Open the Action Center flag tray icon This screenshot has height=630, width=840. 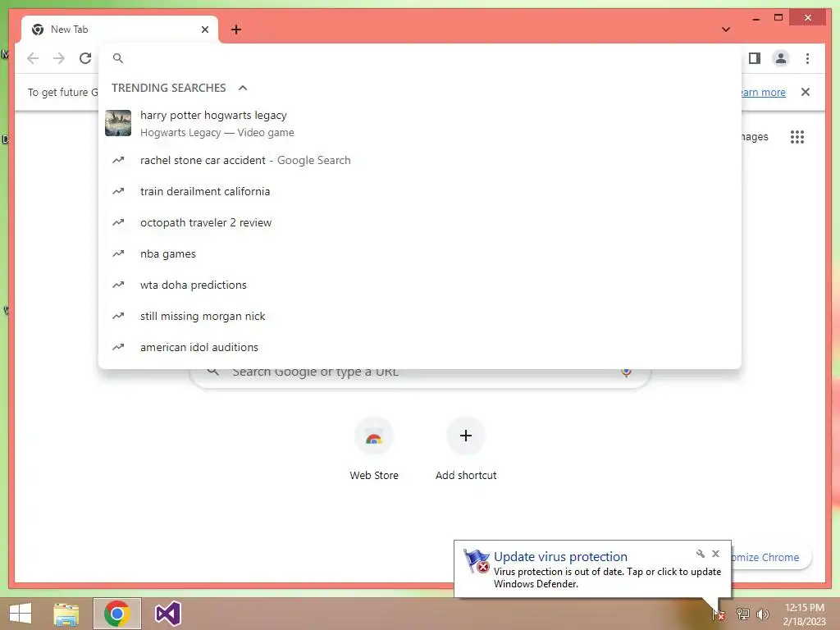(719, 614)
